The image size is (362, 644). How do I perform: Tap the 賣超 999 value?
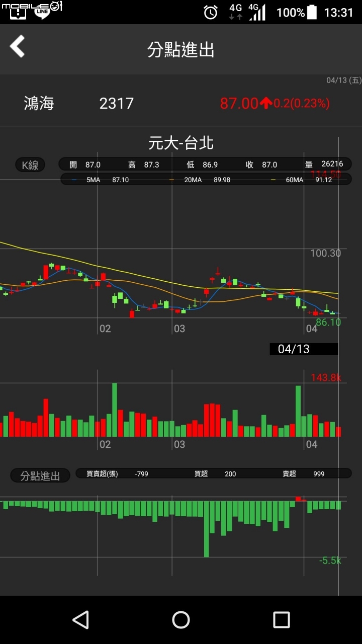[x=304, y=473]
